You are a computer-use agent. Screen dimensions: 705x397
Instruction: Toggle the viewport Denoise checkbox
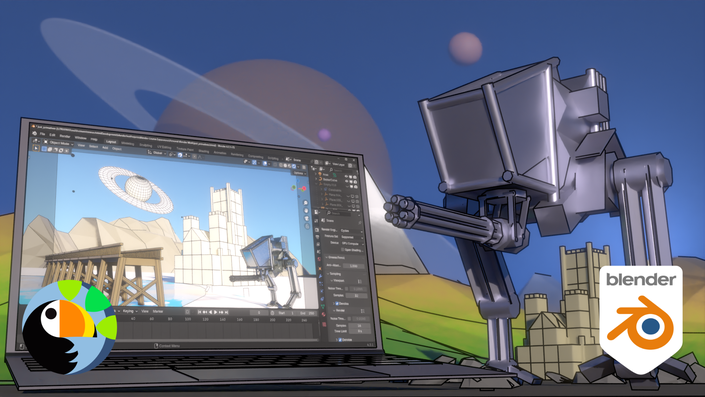click(336, 303)
